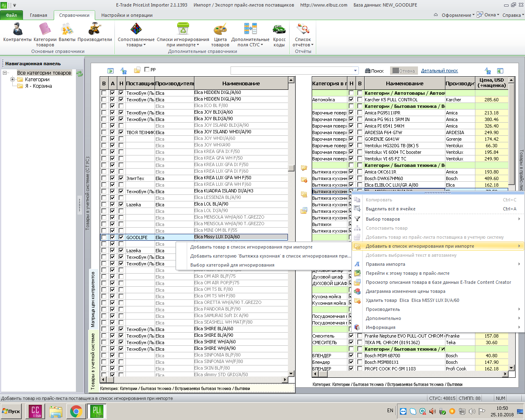This screenshot has width=525, height=420.
Task: Expand the Категории tree node
Action: [13, 80]
